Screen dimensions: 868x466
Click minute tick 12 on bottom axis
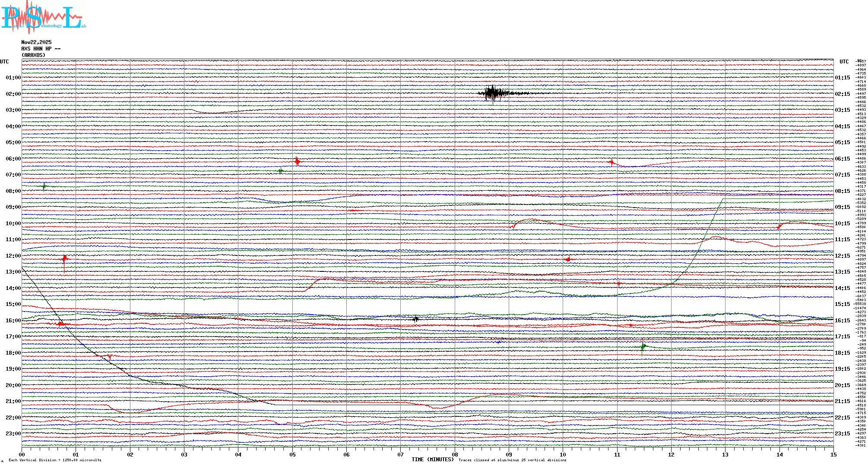click(x=671, y=455)
